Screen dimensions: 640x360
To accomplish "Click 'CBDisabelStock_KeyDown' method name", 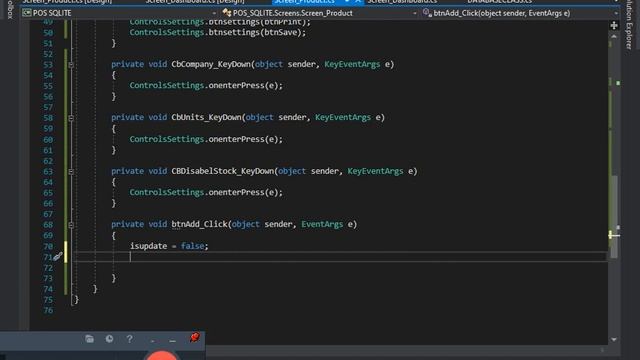I will pyautogui.click(x=222, y=171).
